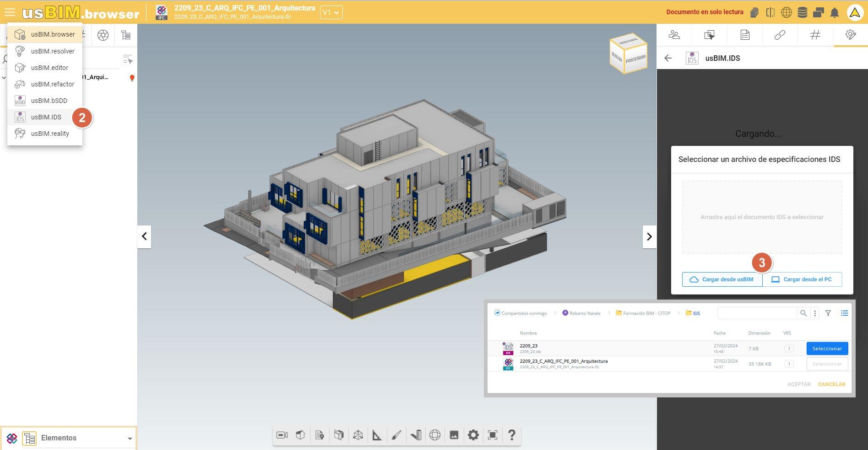Image resolution: width=868 pixels, height=450 pixels.
Task: Open the database icon in header
Action: coord(803,13)
